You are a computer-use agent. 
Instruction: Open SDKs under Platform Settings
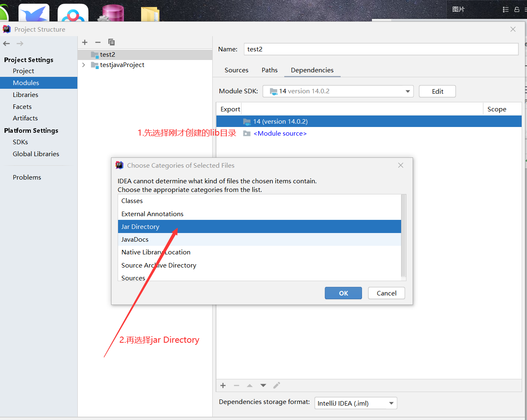[20, 142]
